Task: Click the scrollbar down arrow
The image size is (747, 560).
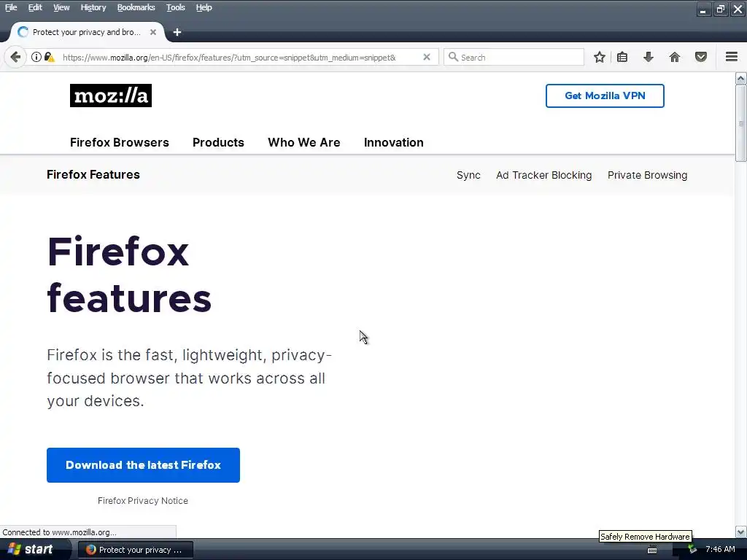Action: point(741,532)
